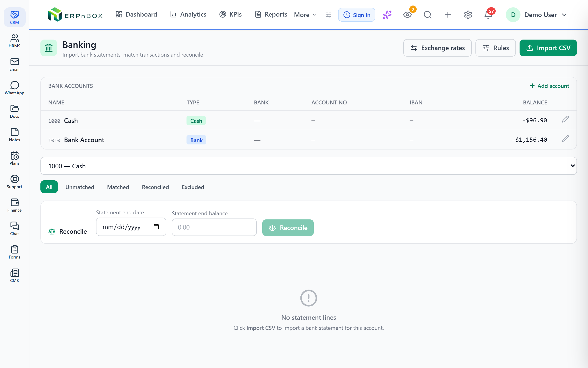The image size is (588, 368).
Task: Open Reports in top navigation
Action: coord(271,14)
